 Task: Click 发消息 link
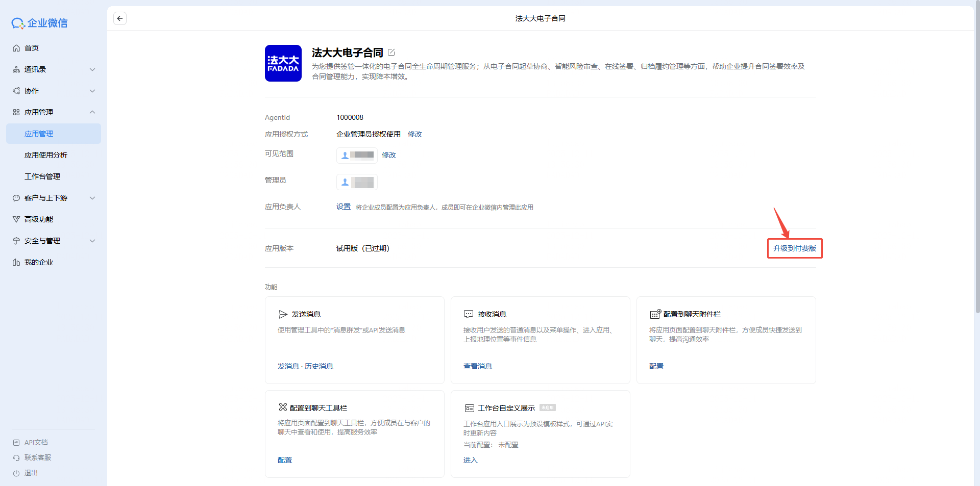coord(288,366)
